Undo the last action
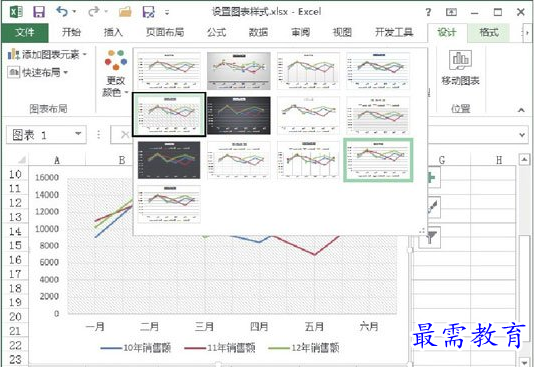The width and height of the screenshot is (534, 367). point(62,12)
